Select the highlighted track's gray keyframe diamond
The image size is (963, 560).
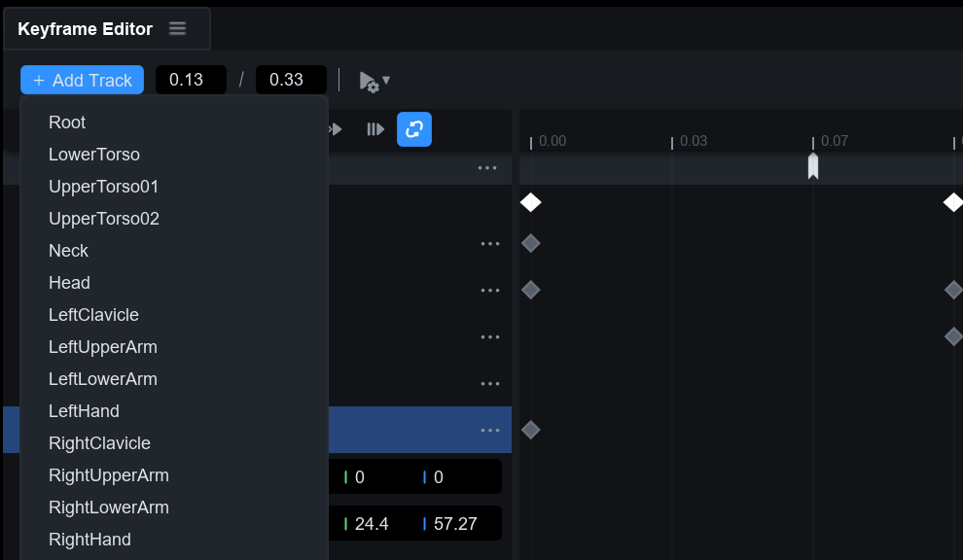point(530,430)
